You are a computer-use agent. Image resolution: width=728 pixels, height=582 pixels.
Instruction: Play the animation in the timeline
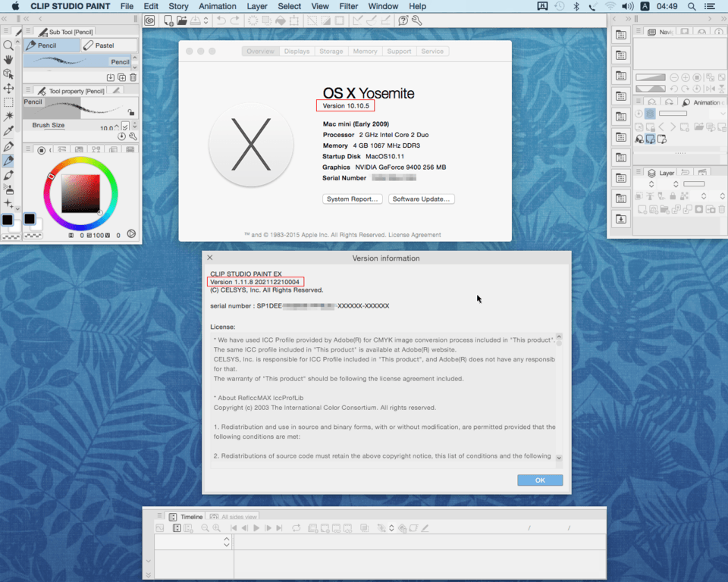click(256, 528)
